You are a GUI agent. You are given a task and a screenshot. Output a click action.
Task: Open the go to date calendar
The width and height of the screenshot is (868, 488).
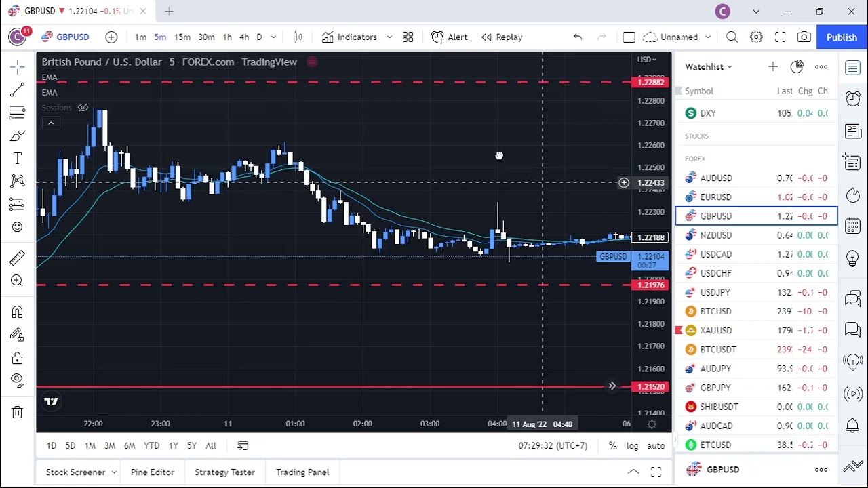(x=243, y=445)
